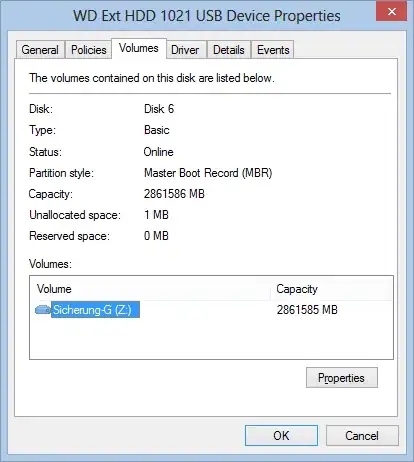The height and width of the screenshot is (462, 414).
Task: Click the Cancel button
Action: click(x=362, y=435)
